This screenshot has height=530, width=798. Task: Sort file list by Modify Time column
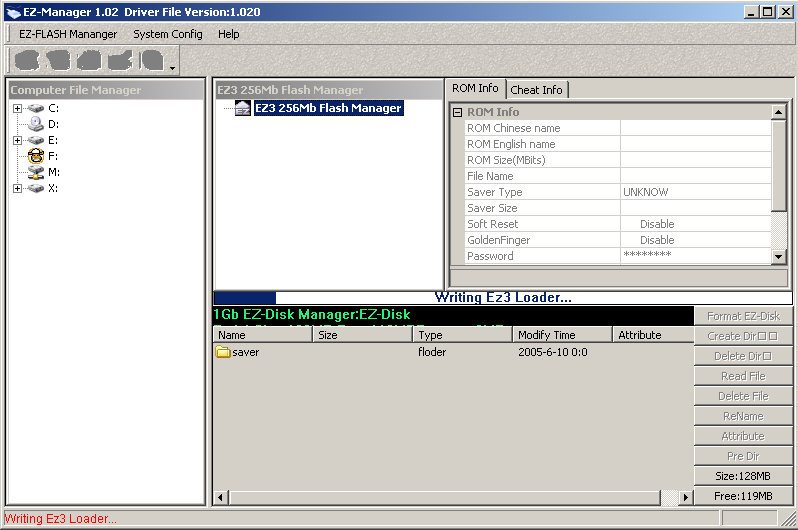(562, 335)
